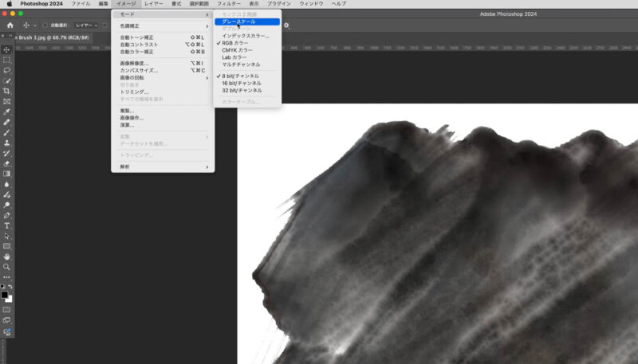Click 画像解像度... menu entry
Screen dimensions: 638x364
[134, 64]
